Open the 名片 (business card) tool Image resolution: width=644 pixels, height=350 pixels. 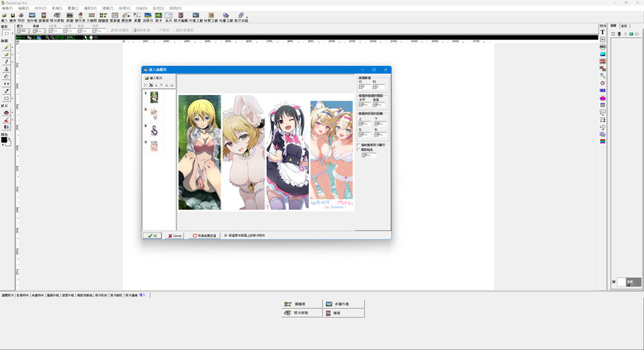point(168,17)
